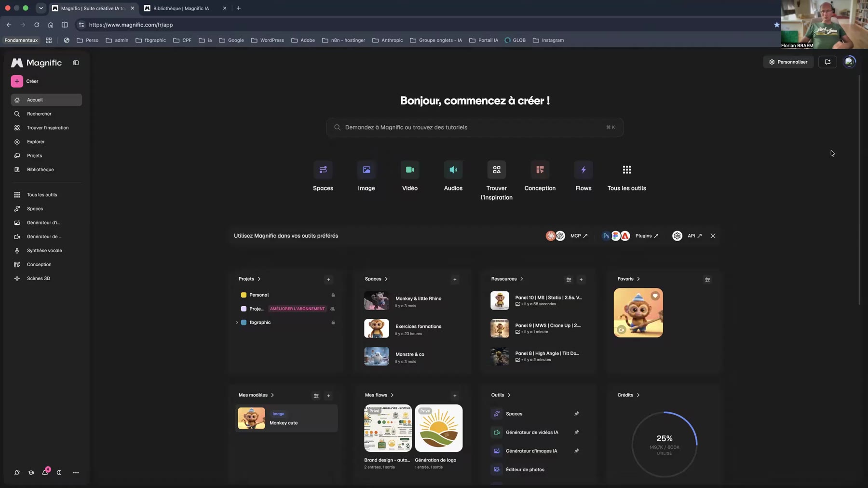Open Favoris filter settings icon
The image size is (868, 488).
(x=707, y=279)
